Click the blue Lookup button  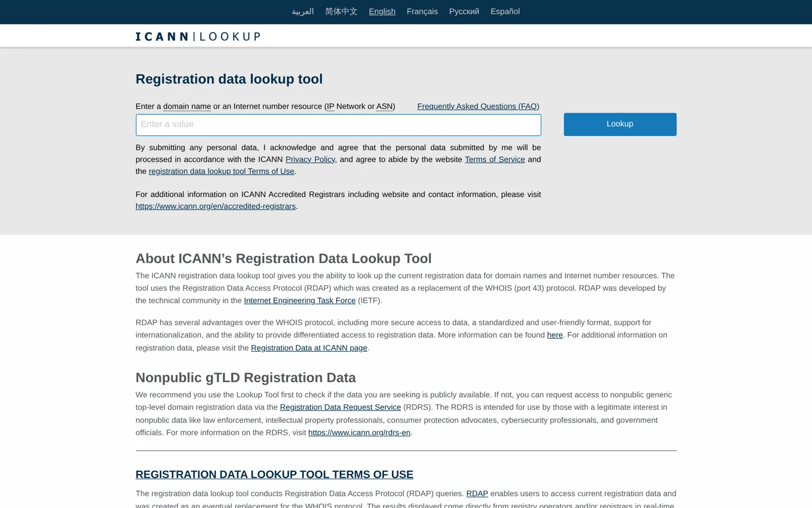coord(620,124)
